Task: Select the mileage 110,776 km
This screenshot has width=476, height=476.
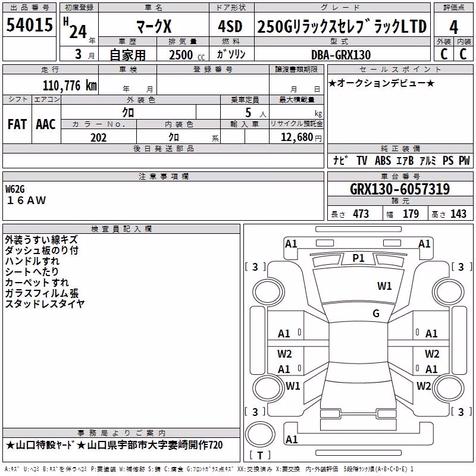Action: [70, 85]
